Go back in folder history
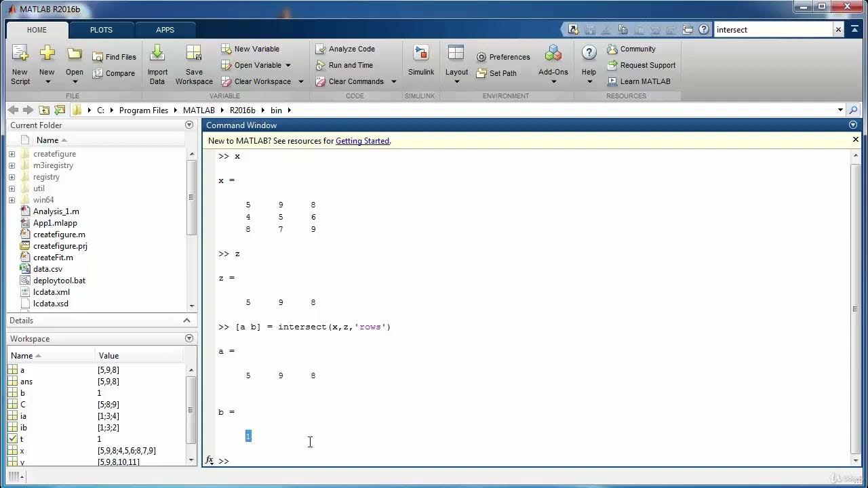Screen dimensions: 868x488 click(13, 110)
